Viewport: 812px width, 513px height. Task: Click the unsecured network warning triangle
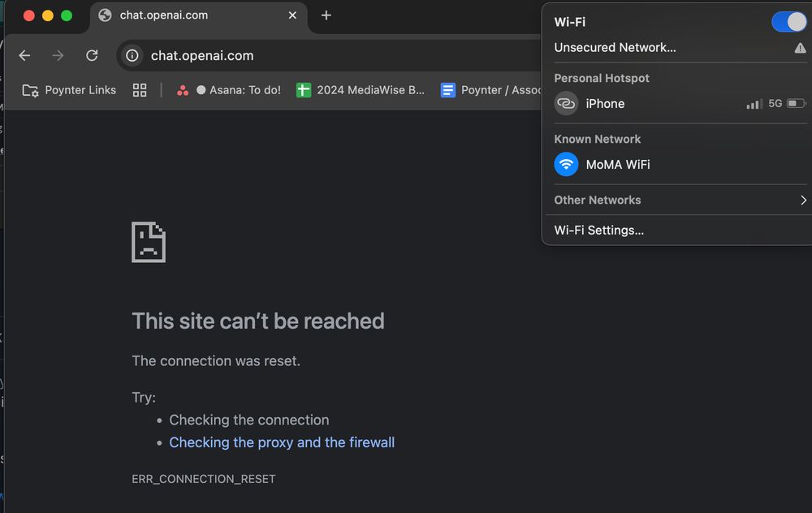coord(800,48)
